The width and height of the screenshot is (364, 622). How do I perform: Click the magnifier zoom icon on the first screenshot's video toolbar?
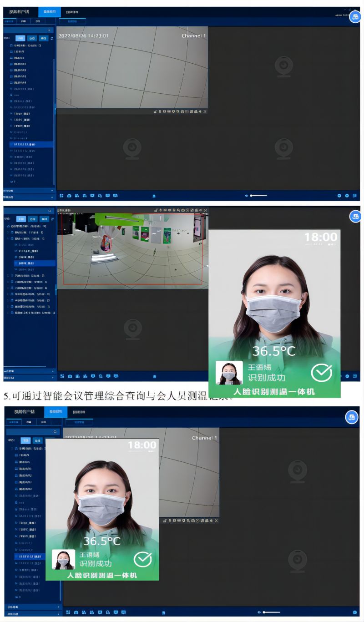[178, 111]
